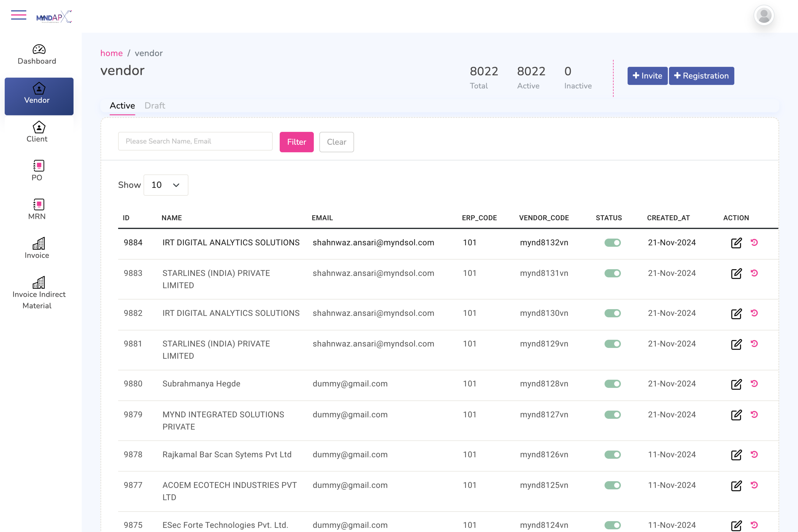Click the pink Filter button
The image size is (798, 532).
[x=296, y=142]
